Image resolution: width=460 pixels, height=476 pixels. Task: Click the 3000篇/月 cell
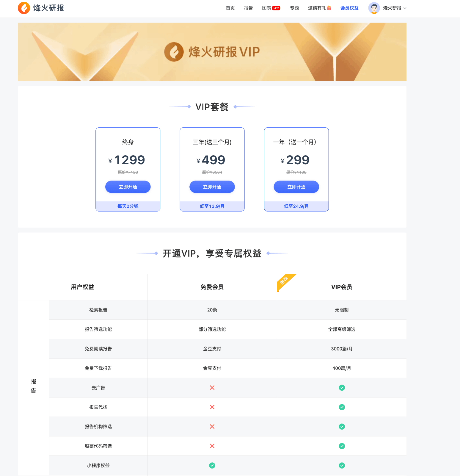coord(342,349)
